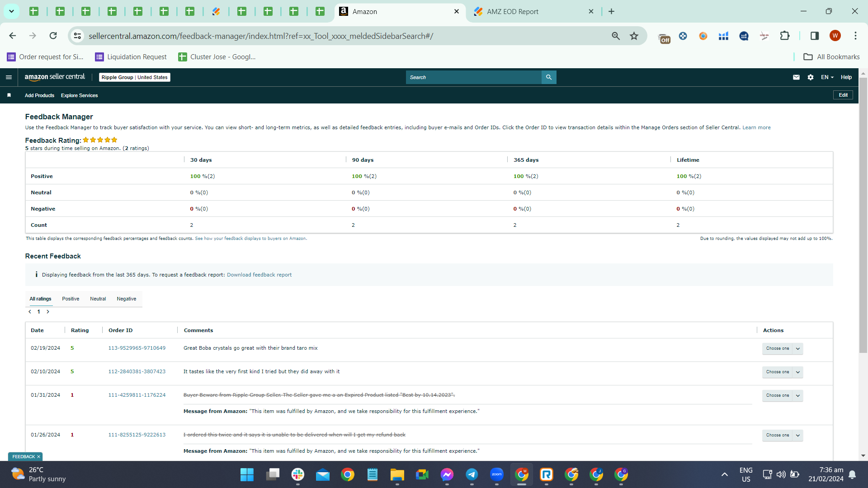This screenshot has width=868, height=488.
Task: Select the All ratings tab
Action: point(41,299)
